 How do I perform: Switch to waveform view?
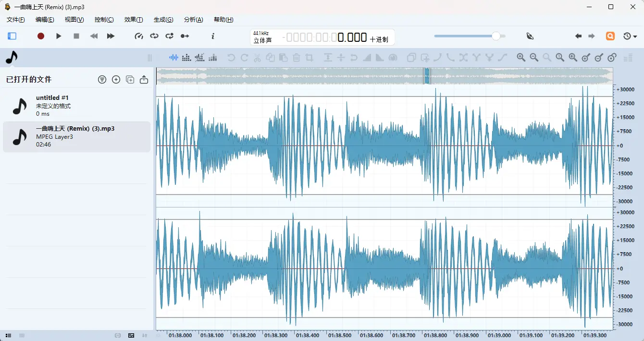pos(173,58)
